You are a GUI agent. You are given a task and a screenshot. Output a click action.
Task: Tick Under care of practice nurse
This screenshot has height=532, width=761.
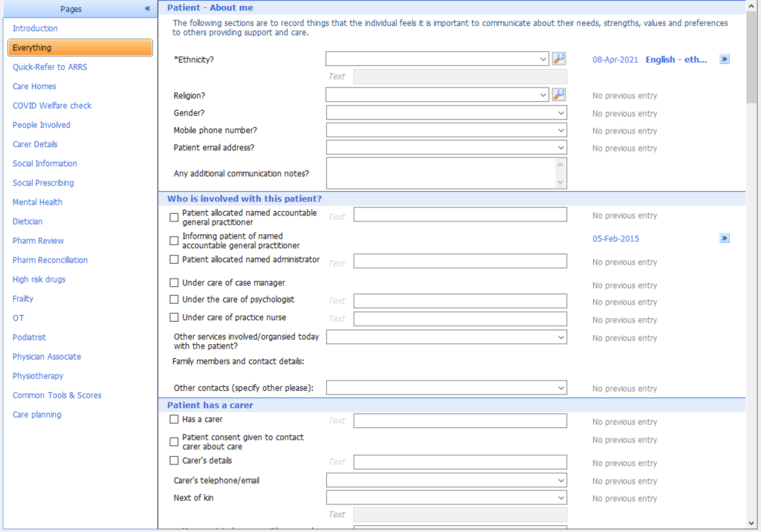click(x=174, y=317)
